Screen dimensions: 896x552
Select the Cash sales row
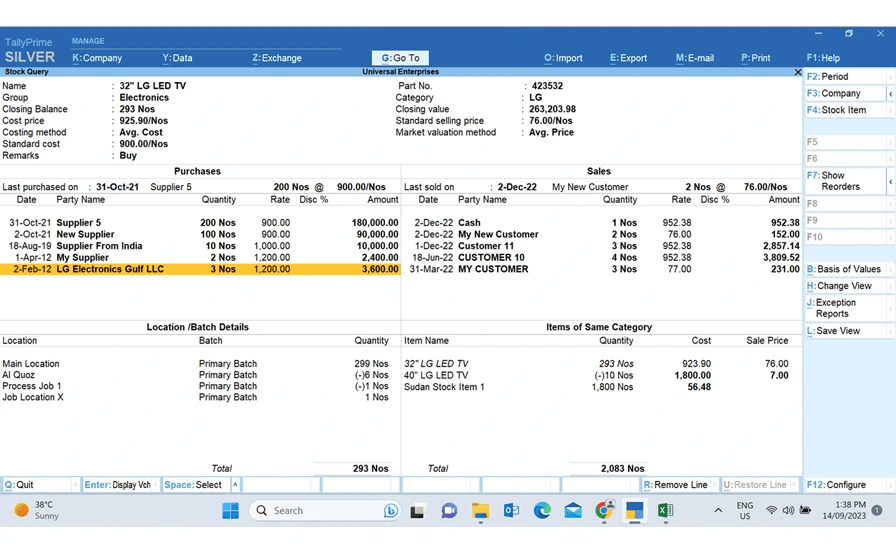(602, 223)
